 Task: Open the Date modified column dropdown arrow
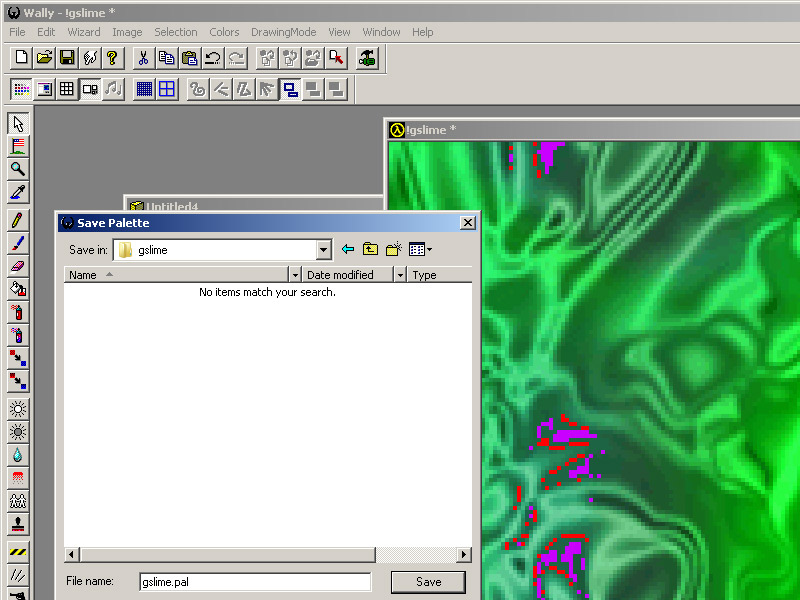click(x=401, y=275)
